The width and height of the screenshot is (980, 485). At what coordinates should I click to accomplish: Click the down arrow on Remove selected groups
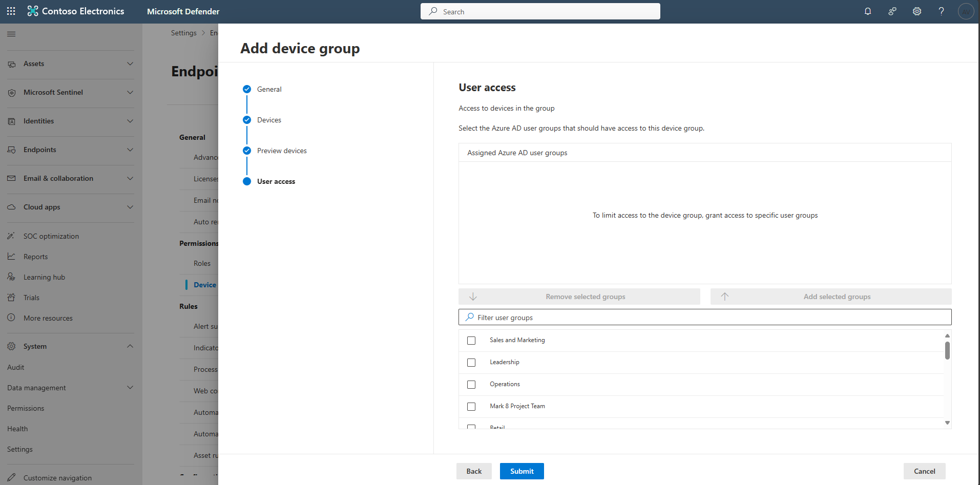473,297
